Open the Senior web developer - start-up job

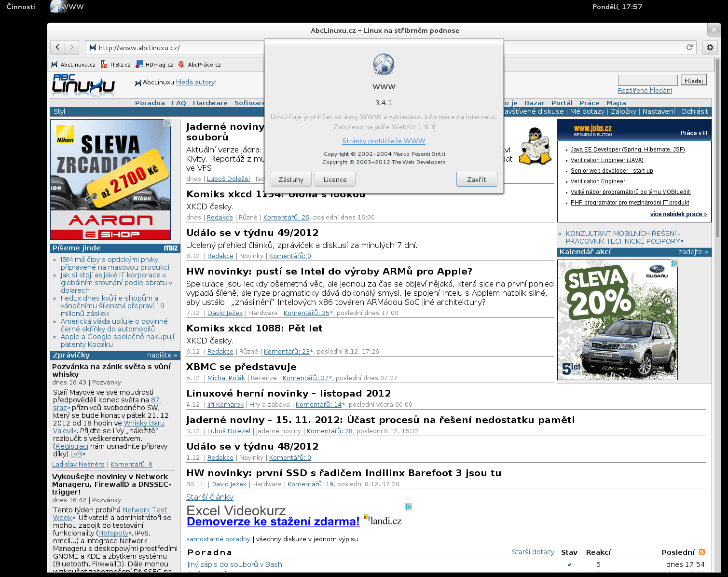[x=612, y=171]
